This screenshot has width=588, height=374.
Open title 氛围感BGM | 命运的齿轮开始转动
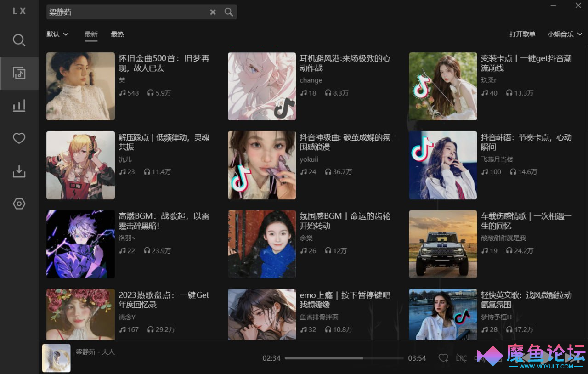pos(345,221)
